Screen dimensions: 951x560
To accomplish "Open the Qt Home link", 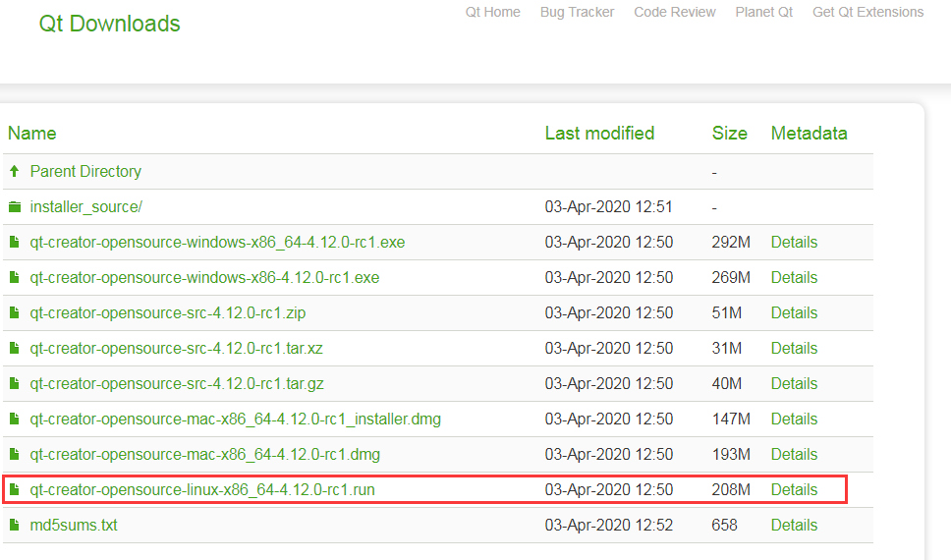I will pos(492,12).
